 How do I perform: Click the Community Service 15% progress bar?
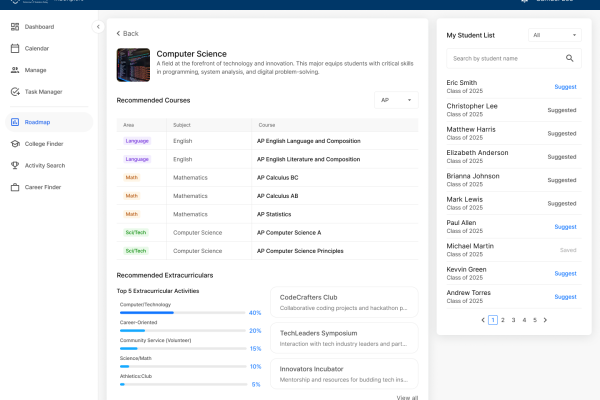coord(183,349)
